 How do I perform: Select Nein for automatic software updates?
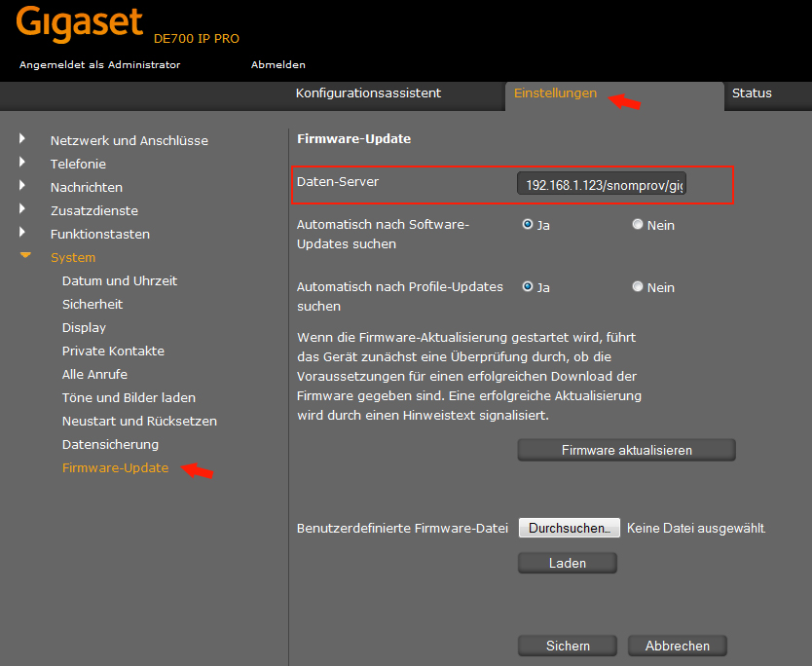point(638,224)
